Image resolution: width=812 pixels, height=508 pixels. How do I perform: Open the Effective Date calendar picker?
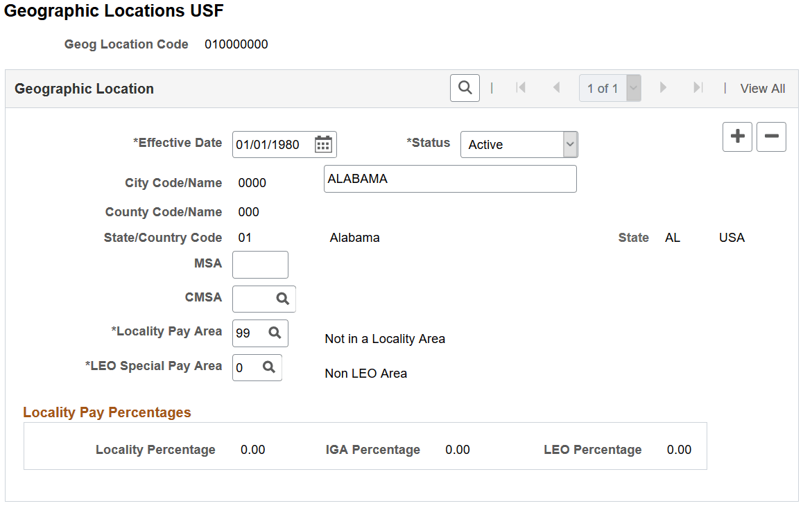[x=323, y=144]
